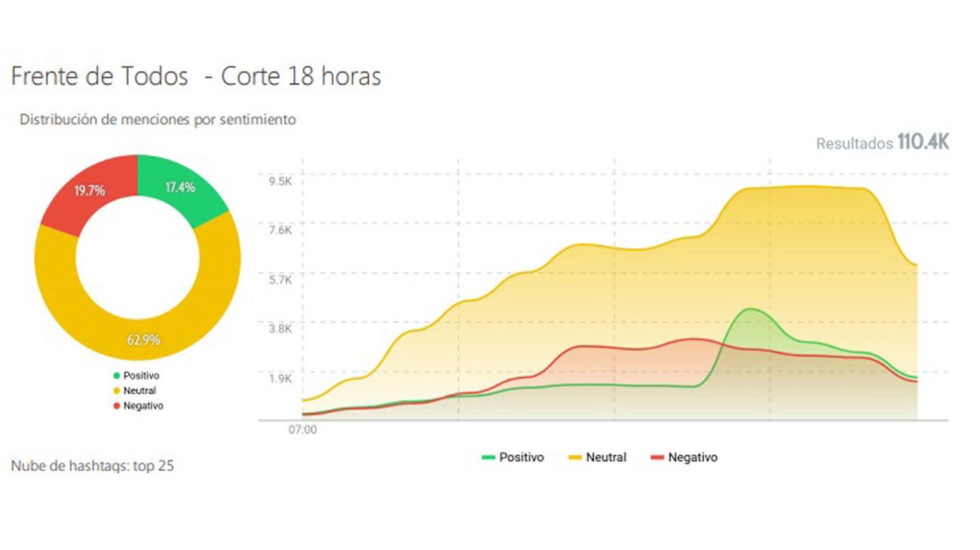Click the 7.6K y-axis label
This screenshot has width=980, height=550.
point(279,231)
